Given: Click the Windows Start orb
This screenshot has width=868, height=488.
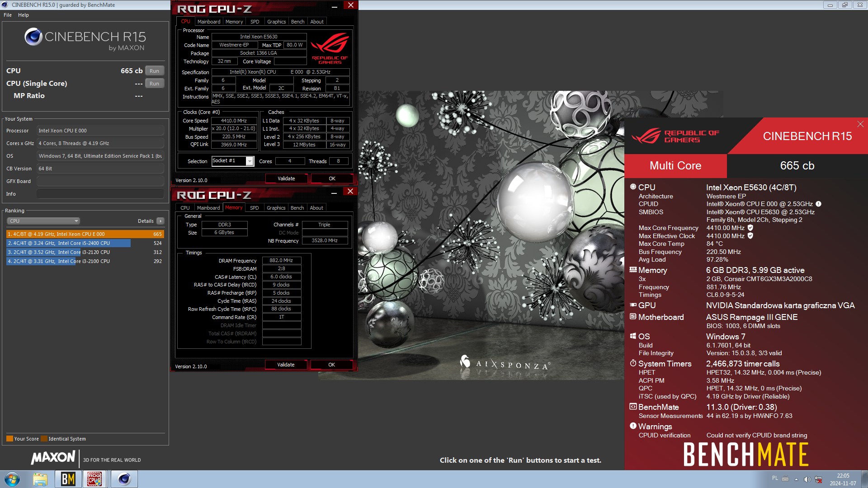Looking at the screenshot, I should (12, 479).
